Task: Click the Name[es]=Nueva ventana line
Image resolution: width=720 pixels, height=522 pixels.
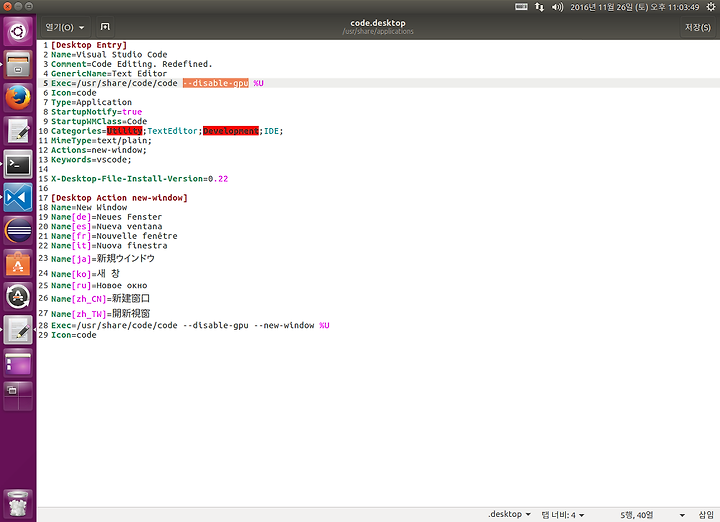Action: click(107, 226)
